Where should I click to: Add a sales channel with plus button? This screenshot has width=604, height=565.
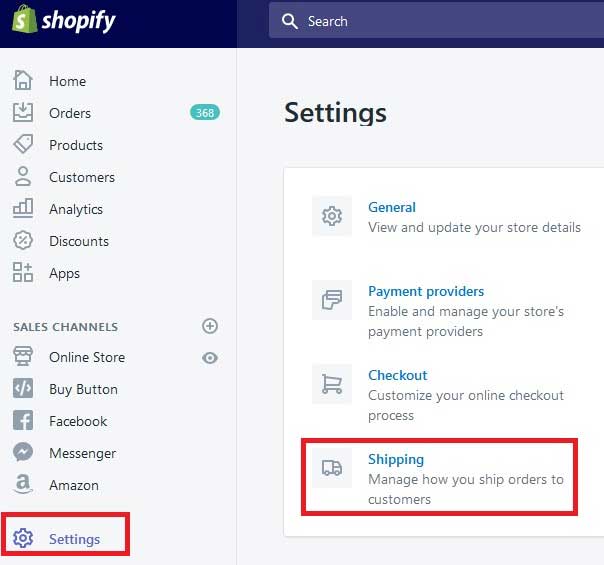tap(210, 326)
